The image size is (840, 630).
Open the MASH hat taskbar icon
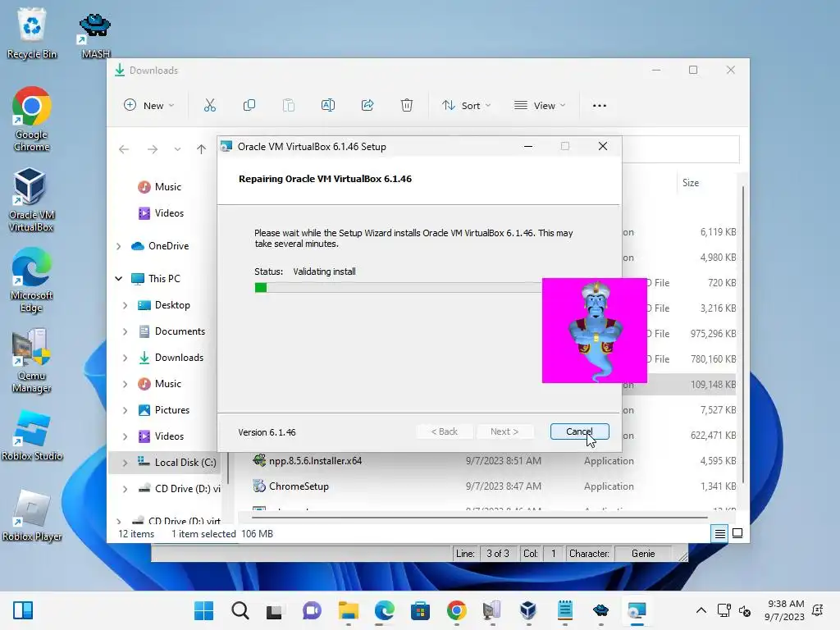point(600,610)
